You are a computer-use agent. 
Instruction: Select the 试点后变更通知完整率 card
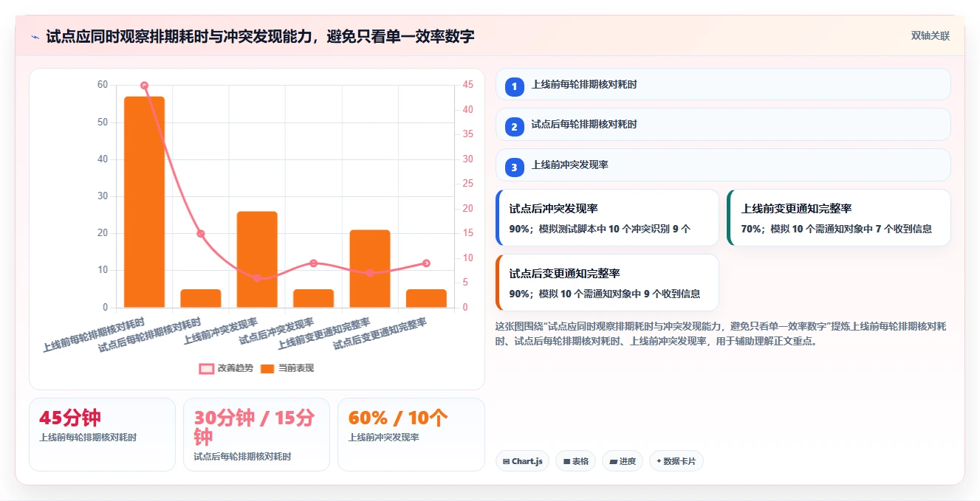[607, 283]
